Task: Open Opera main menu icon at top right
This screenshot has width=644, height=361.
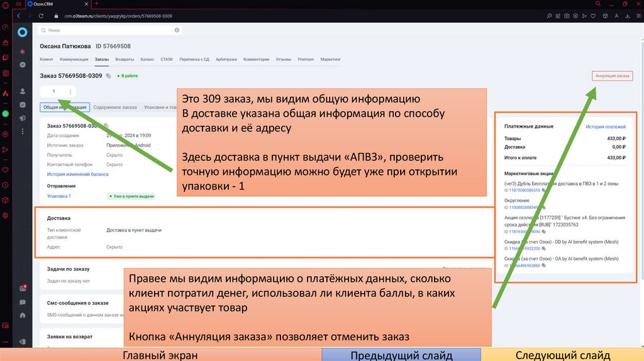Action: (x=639, y=16)
